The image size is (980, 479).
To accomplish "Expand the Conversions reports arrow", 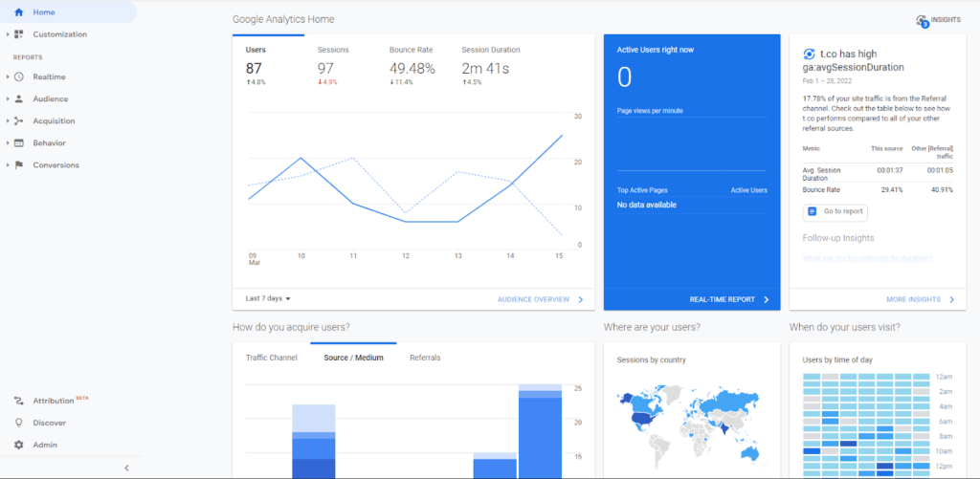I will click(x=8, y=164).
